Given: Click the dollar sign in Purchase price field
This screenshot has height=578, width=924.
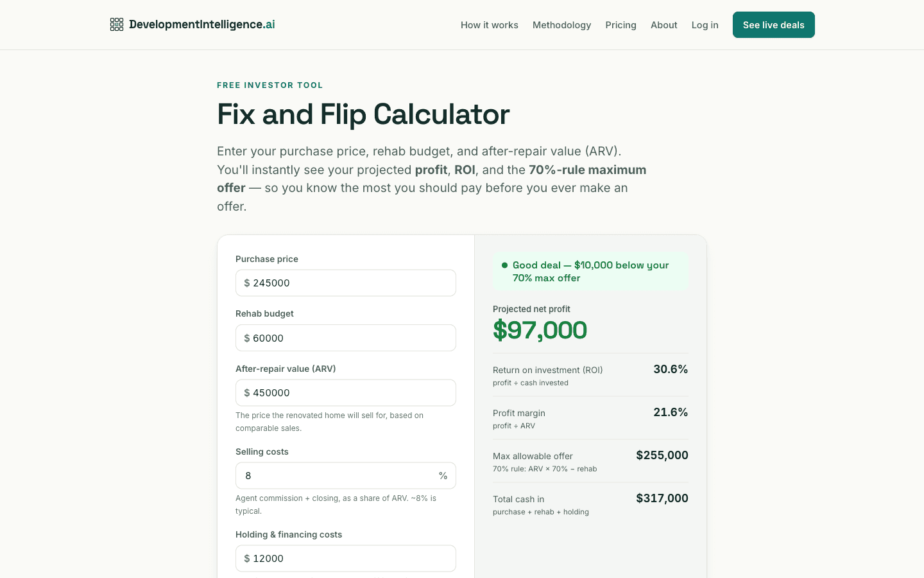Looking at the screenshot, I should 247,283.
